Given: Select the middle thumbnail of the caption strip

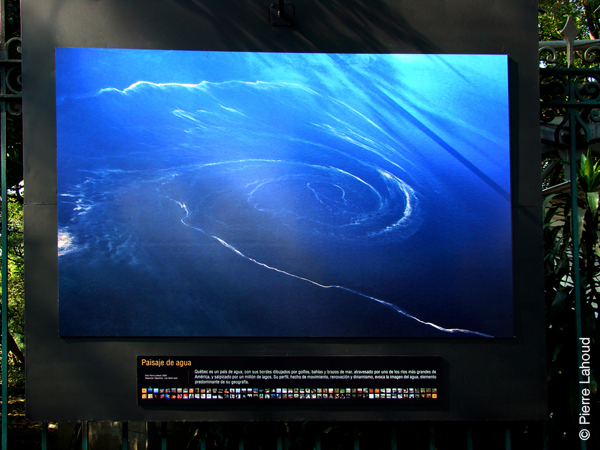Looking at the screenshot, I should coord(289,393).
